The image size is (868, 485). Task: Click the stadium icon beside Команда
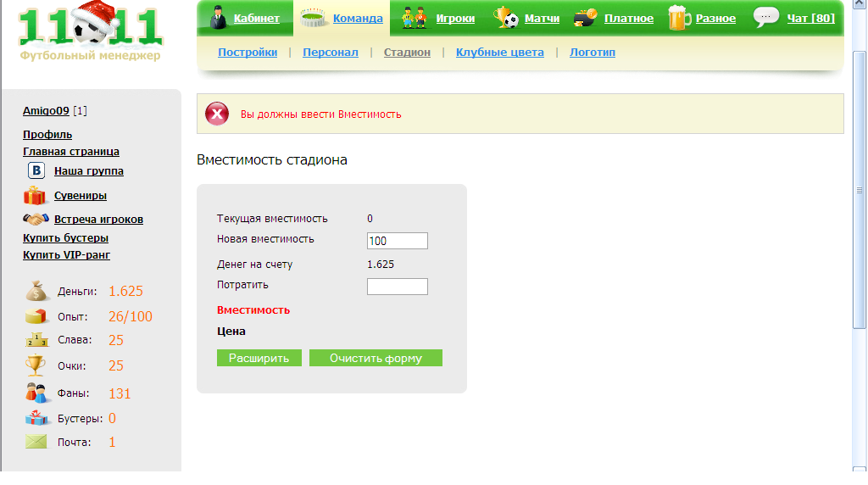pos(314,18)
